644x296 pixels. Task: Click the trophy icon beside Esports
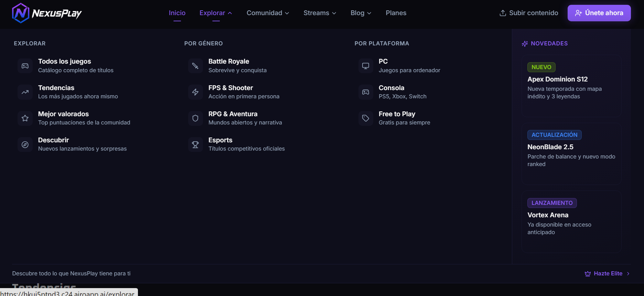[x=195, y=144]
